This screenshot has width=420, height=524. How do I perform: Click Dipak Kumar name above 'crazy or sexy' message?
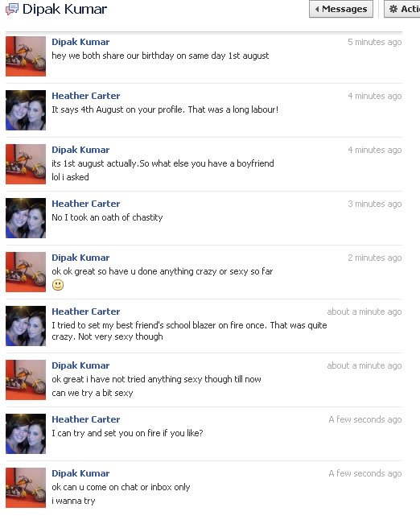80,258
